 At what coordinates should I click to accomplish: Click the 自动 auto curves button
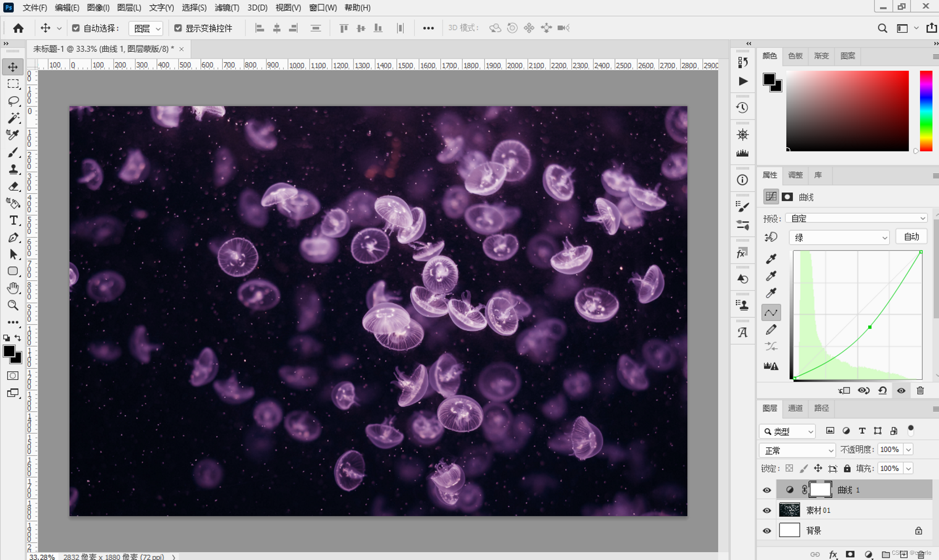[911, 237]
